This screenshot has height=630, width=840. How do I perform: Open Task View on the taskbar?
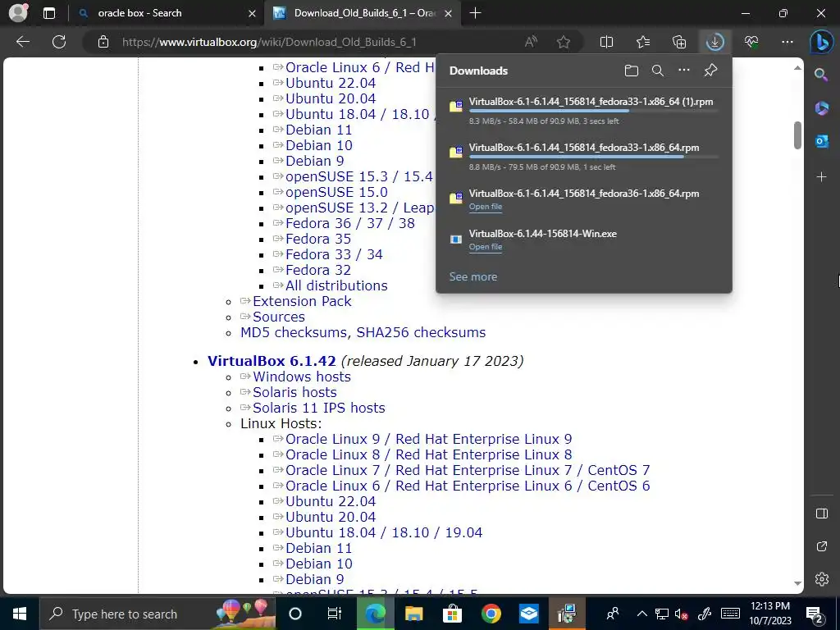pyautogui.click(x=334, y=614)
